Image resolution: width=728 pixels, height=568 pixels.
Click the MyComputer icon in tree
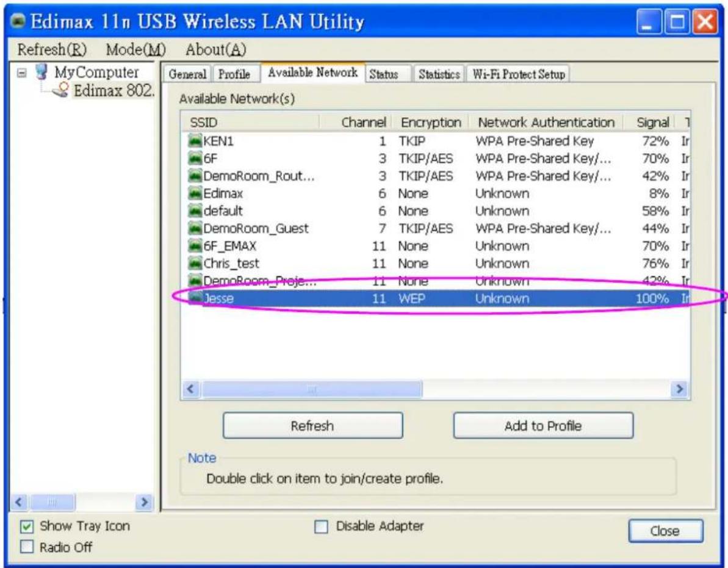[41, 72]
